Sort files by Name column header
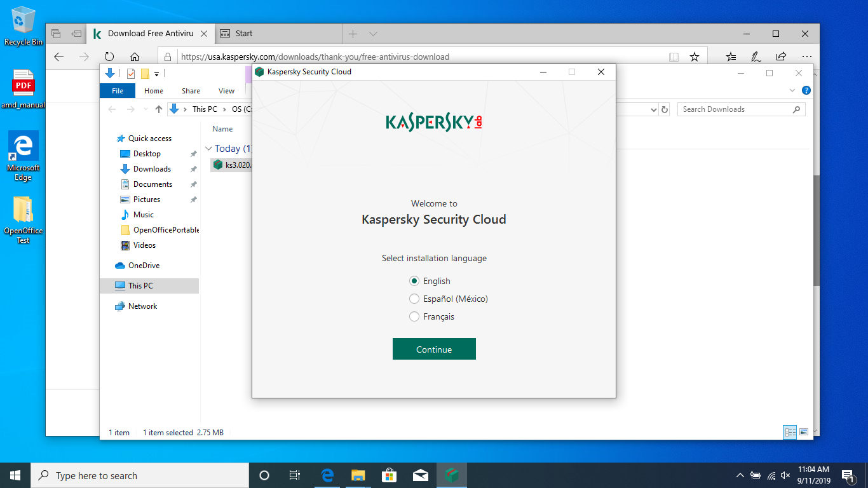The height and width of the screenshot is (488, 868). click(222, 129)
